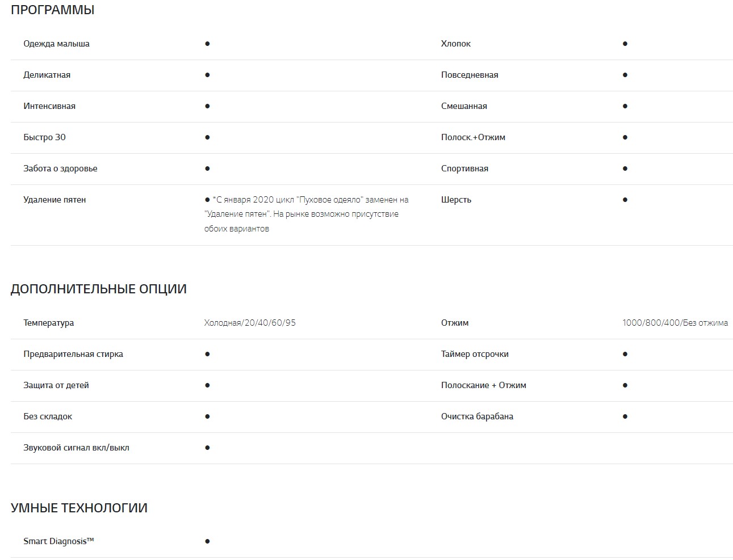Viewport: 733px width, 560px height.
Task: Click the bullet next to Одежда малыша
Action: coord(207,44)
